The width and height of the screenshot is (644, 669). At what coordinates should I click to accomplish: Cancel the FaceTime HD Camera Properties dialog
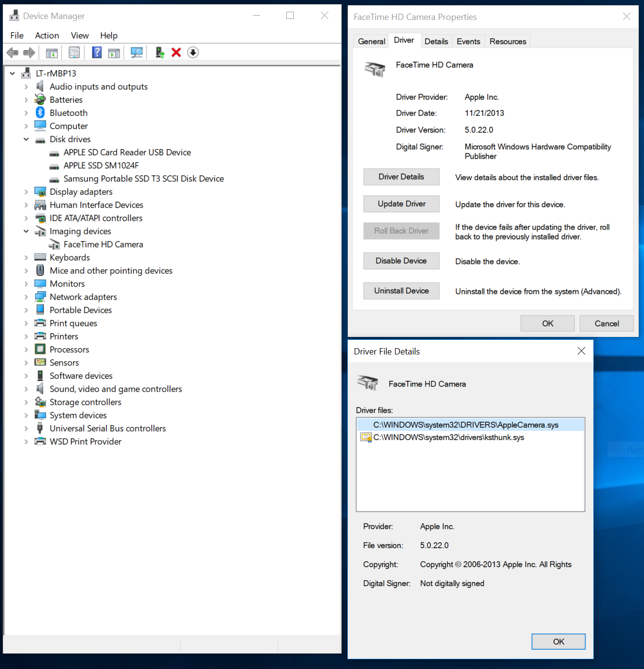click(x=606, y=323)
